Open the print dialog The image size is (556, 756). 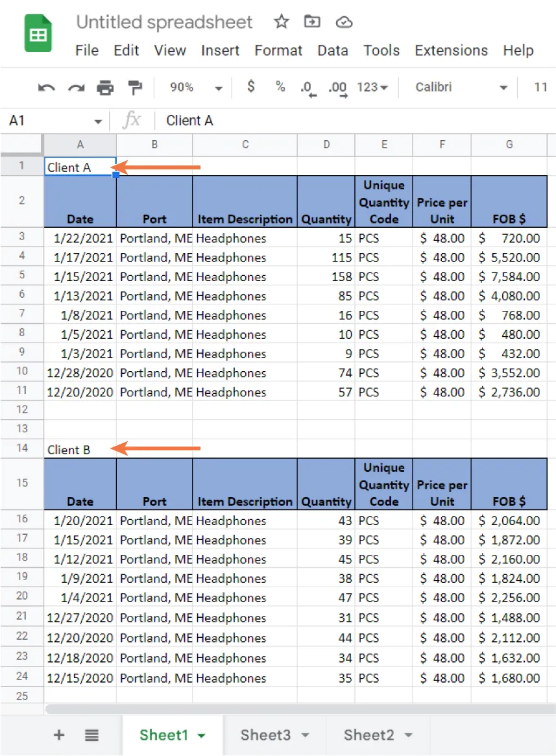pos(105,87)
